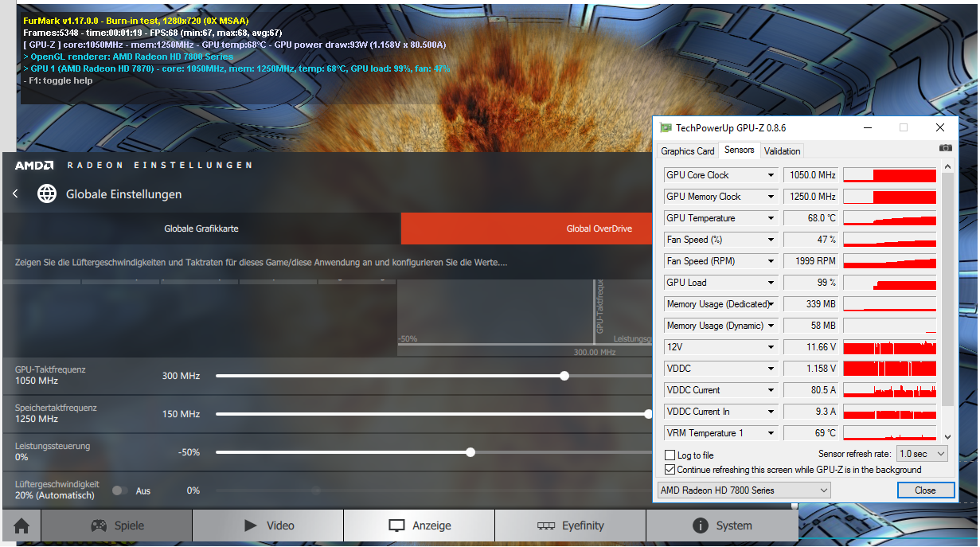Image resolution: width=980 pixels, height=547 pixels.
Task: Click the VDDC Current 80.5 A value
Action: pyautogui.click(x=811, y=390)
